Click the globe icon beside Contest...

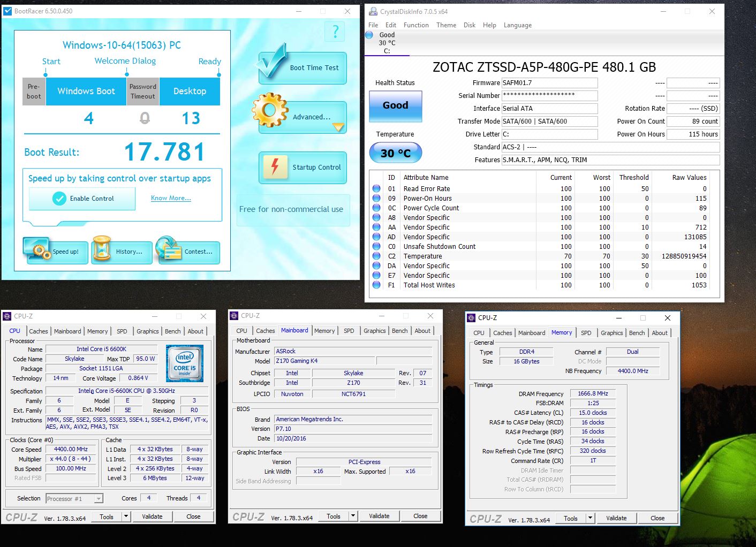point(169,248)
